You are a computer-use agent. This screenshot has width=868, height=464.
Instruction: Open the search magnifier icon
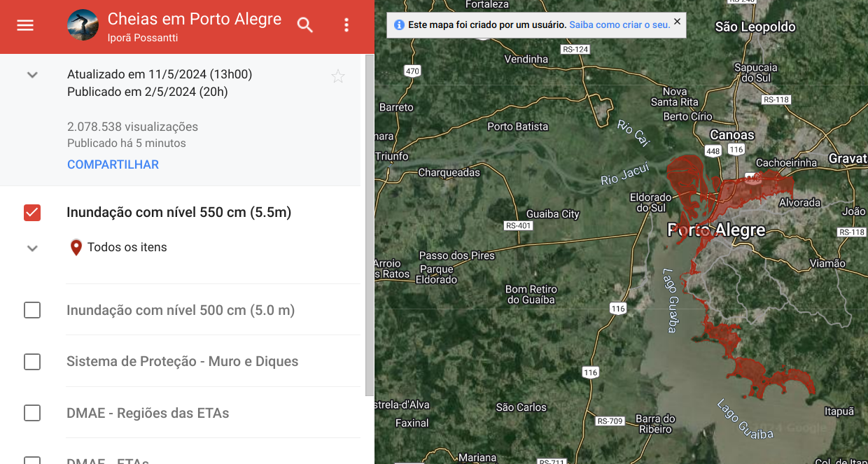[x=305, y=25]
